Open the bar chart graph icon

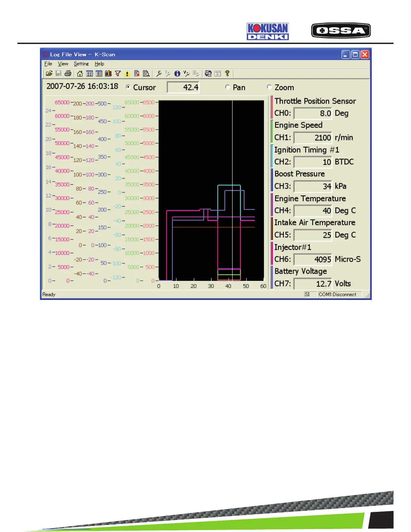click(x=108, y=73)
